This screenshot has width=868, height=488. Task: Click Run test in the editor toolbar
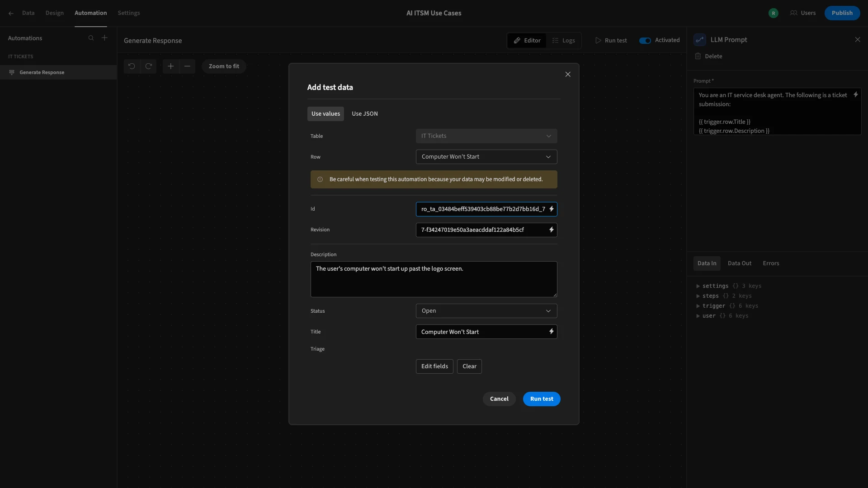coord(611,41)
